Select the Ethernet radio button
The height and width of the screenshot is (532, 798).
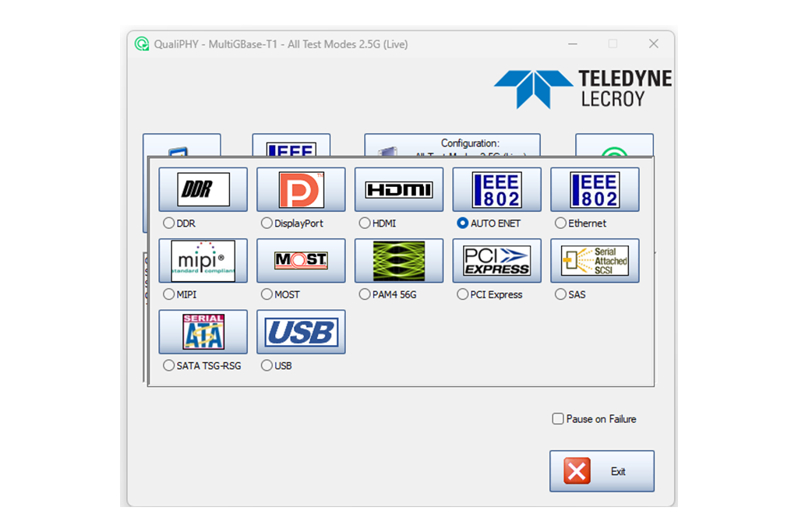[560, 224]
